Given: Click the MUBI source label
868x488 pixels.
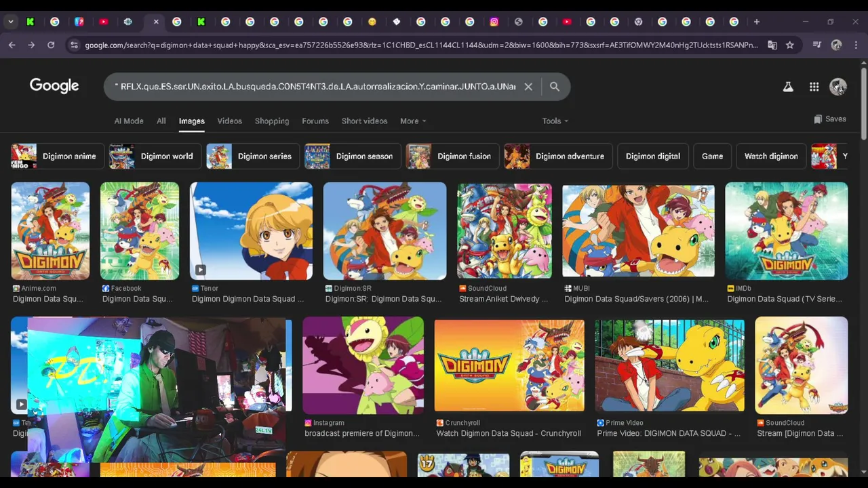Looking at the screenshot, I should coord(581,288).
